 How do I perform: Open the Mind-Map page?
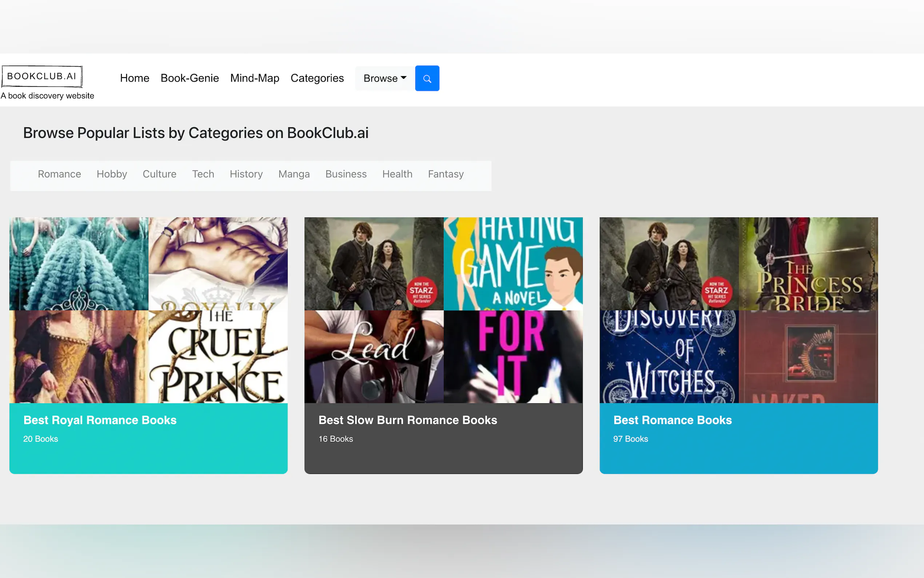[x=254, y=78]
